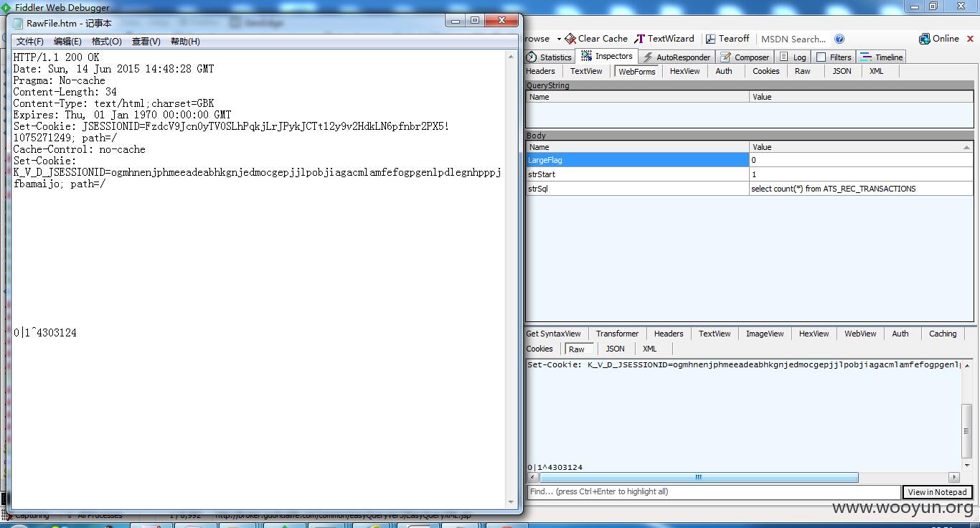
Task: Maximize the Notepad window
Action: point(475,21)
